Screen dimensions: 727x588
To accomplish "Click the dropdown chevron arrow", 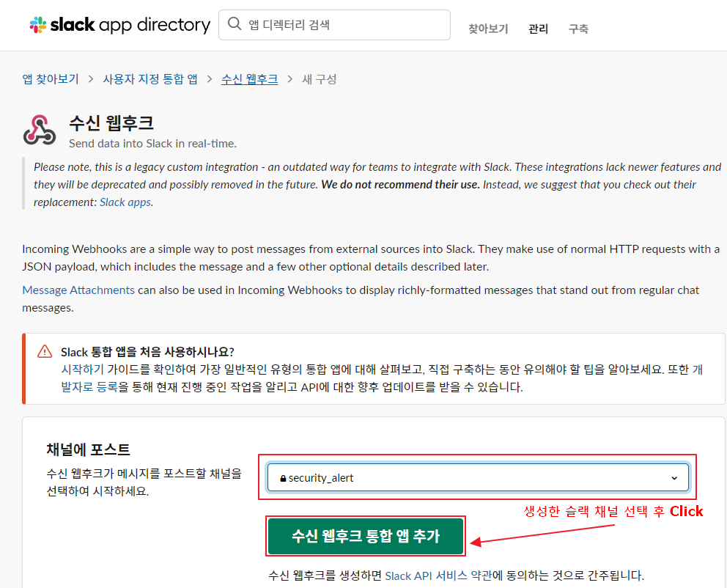I will (x=674, y=478).
